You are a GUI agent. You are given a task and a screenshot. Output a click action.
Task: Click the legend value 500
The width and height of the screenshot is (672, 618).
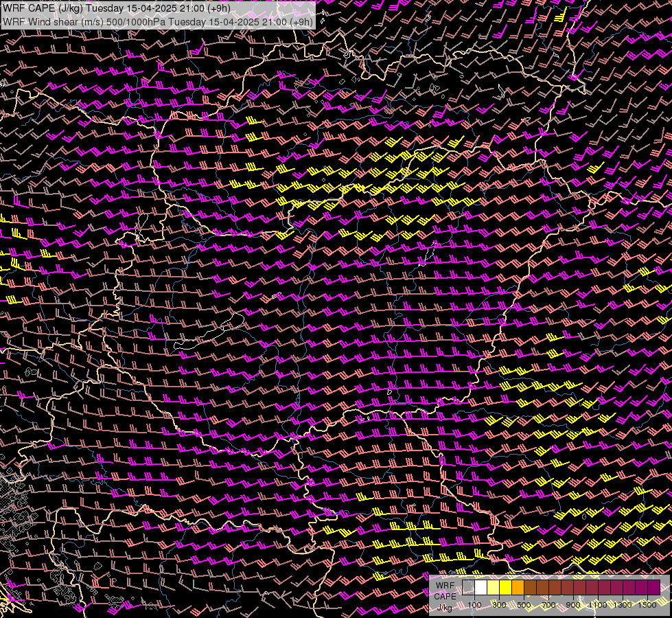(x=524, y=605)
